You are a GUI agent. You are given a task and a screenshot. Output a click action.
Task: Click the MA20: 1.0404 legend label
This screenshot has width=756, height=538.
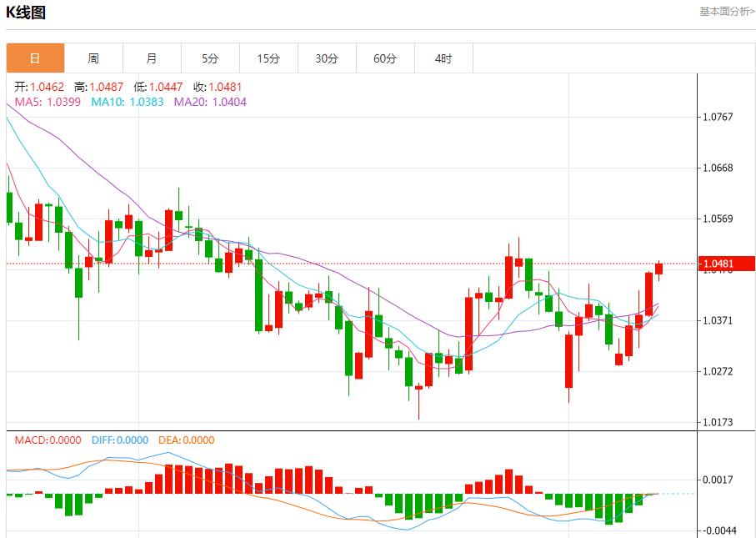coord(210,102)
